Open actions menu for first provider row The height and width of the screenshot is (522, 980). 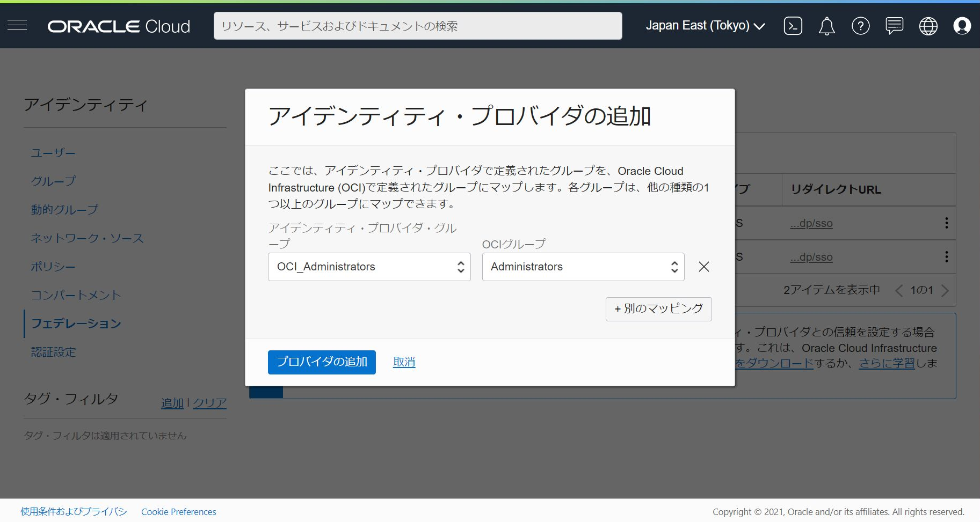(x=946, y=223)
